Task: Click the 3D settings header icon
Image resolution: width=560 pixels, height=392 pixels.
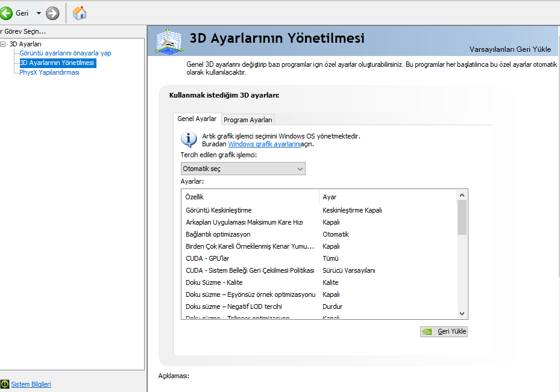Action: coord(169,41)
